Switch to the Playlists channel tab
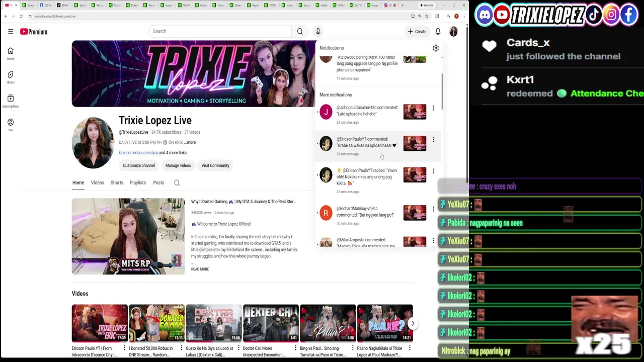644x362 pixels. pyautogui.click(x=138, y=183)
